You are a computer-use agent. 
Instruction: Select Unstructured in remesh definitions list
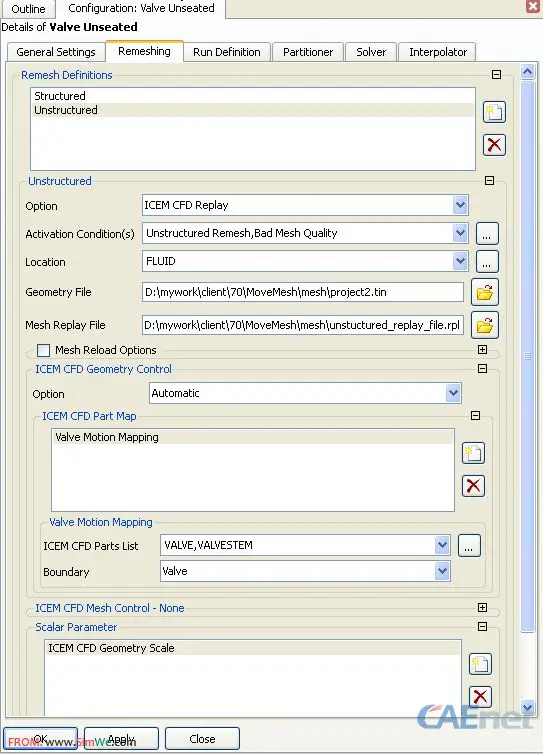253,110
